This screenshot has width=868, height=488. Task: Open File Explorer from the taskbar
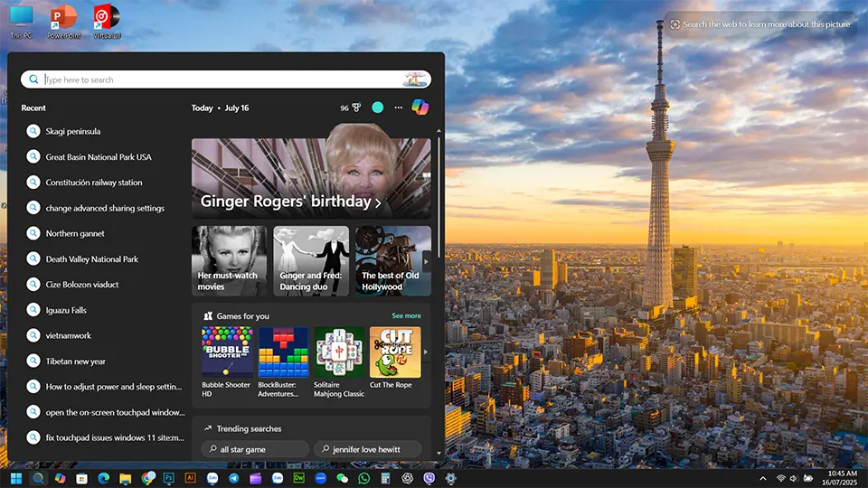(125, 478)
